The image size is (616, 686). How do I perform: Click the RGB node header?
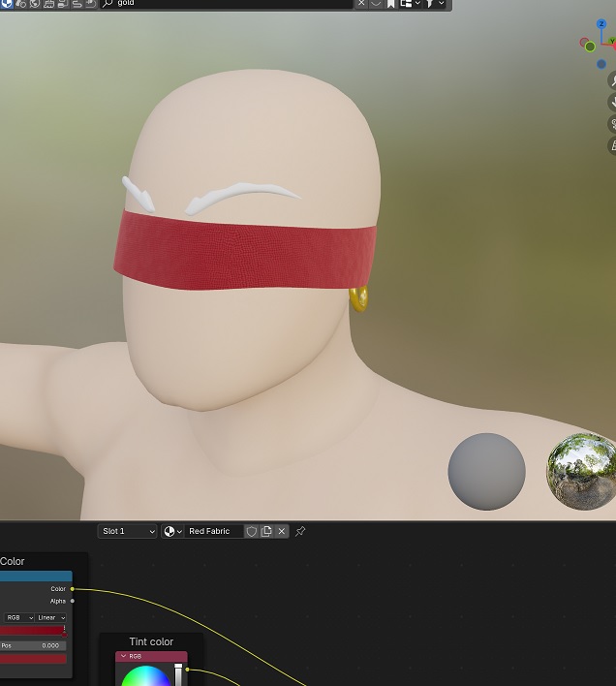click(151, 656)
